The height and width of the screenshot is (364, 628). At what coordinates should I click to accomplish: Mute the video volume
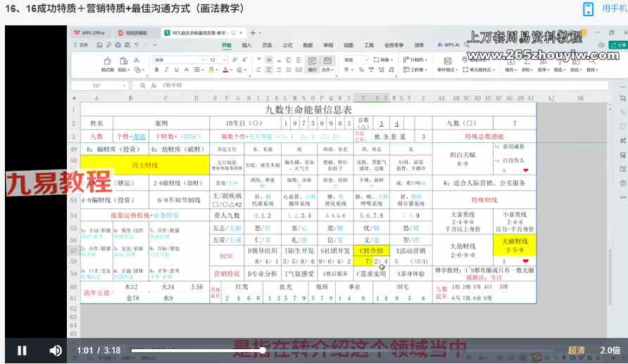(56, 350)
